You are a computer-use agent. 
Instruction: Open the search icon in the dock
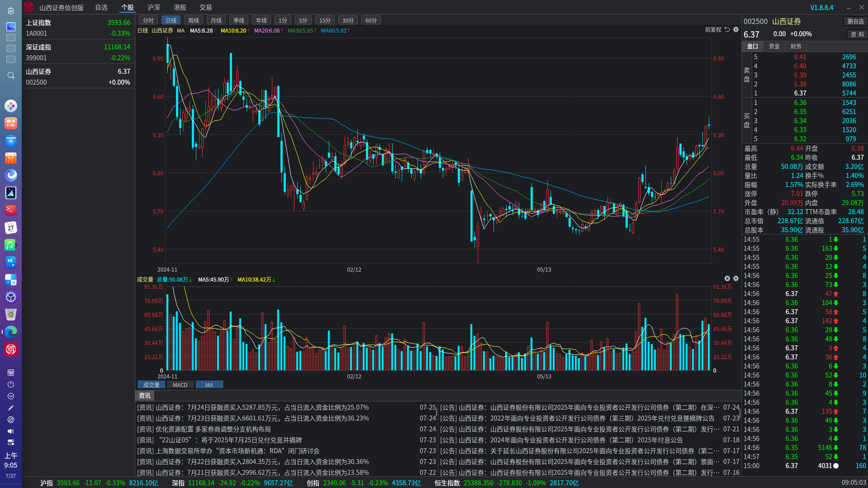(x=11, y=76)
